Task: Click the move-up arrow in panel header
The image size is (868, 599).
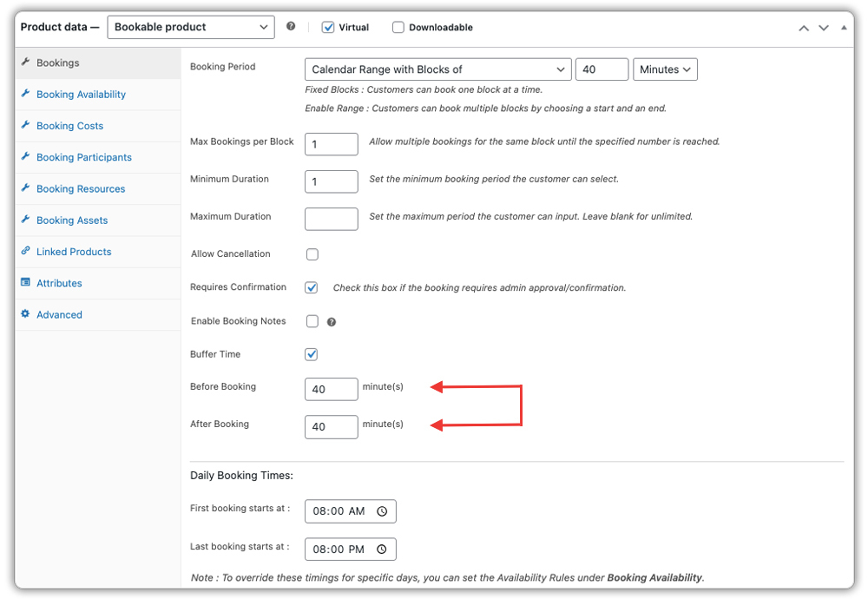Action: tap(804, 28)
